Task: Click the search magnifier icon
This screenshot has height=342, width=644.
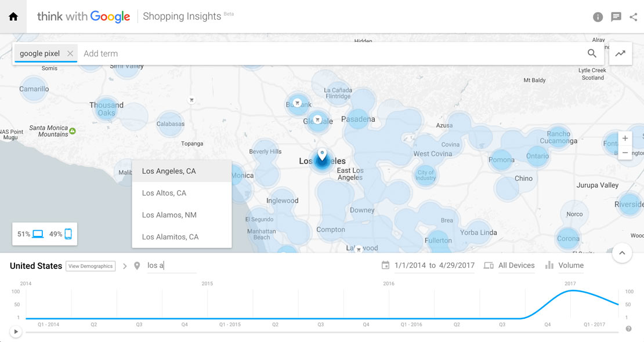Action: coord(592,53)
